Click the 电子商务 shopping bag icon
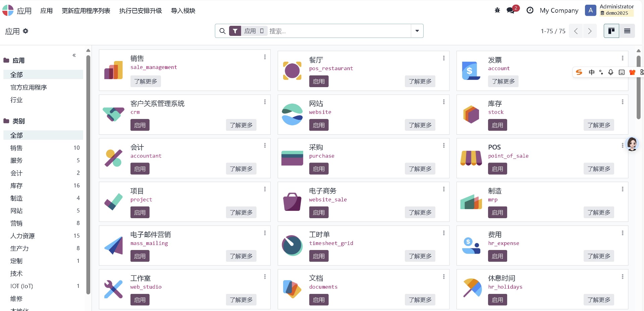 click(x=292, y=201)
